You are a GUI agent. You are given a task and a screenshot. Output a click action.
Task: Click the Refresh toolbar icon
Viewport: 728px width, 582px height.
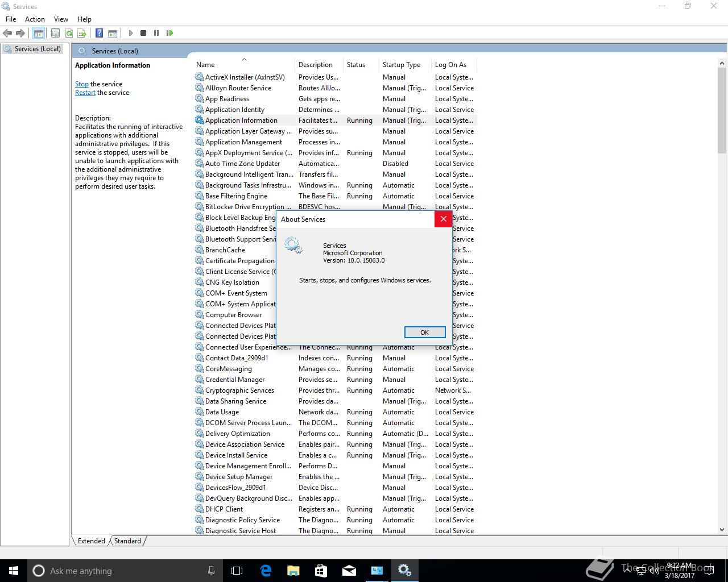(x=69, y=33)
